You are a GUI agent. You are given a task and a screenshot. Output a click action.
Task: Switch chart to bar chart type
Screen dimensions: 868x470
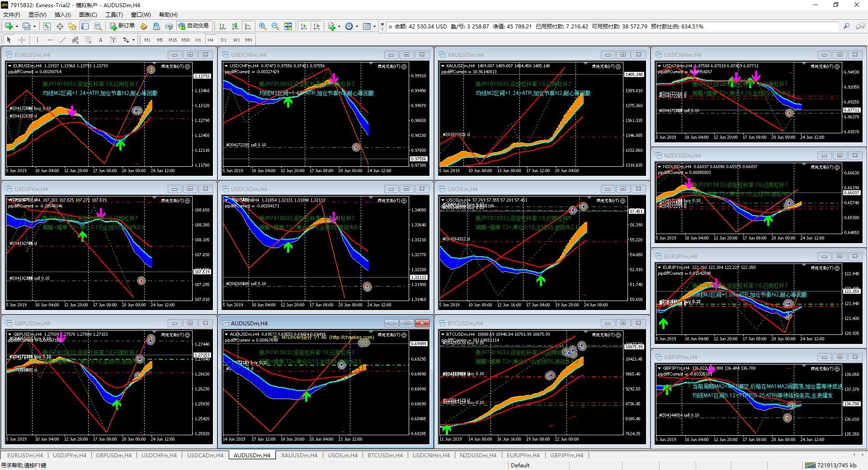pos(222,26)
